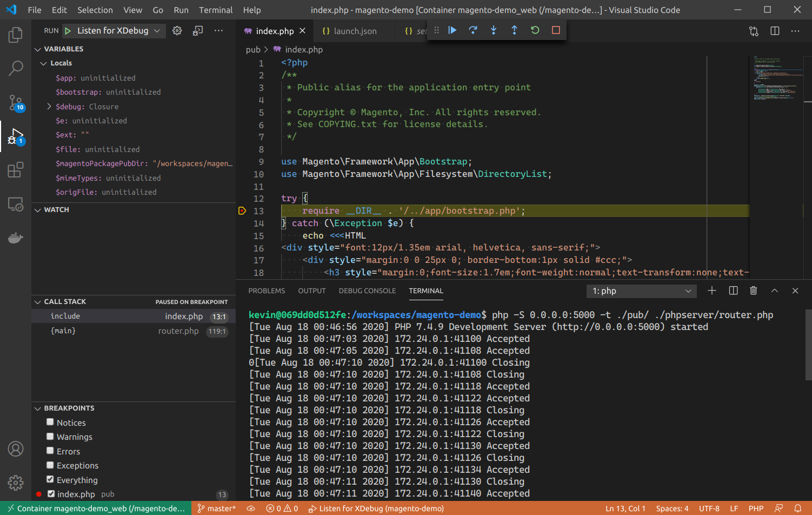Open the Explorer view in activity bar
The image size is (812, 515).
coord(16,35)
